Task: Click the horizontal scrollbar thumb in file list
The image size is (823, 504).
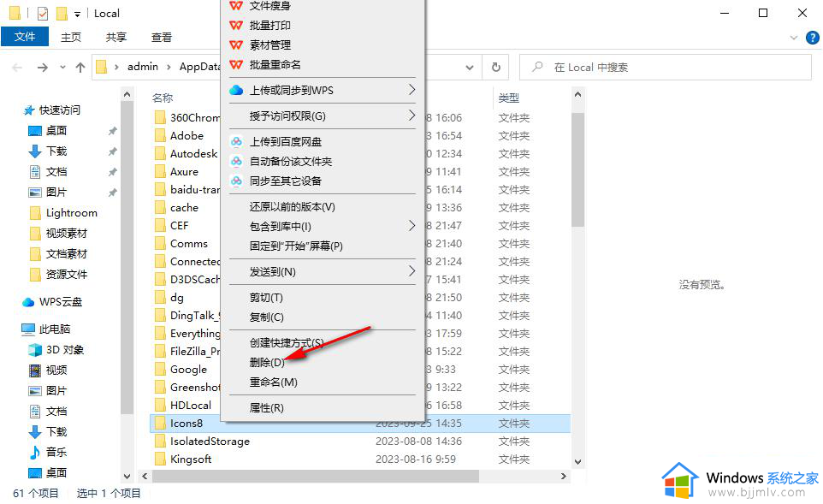Action: pos(315,476)
